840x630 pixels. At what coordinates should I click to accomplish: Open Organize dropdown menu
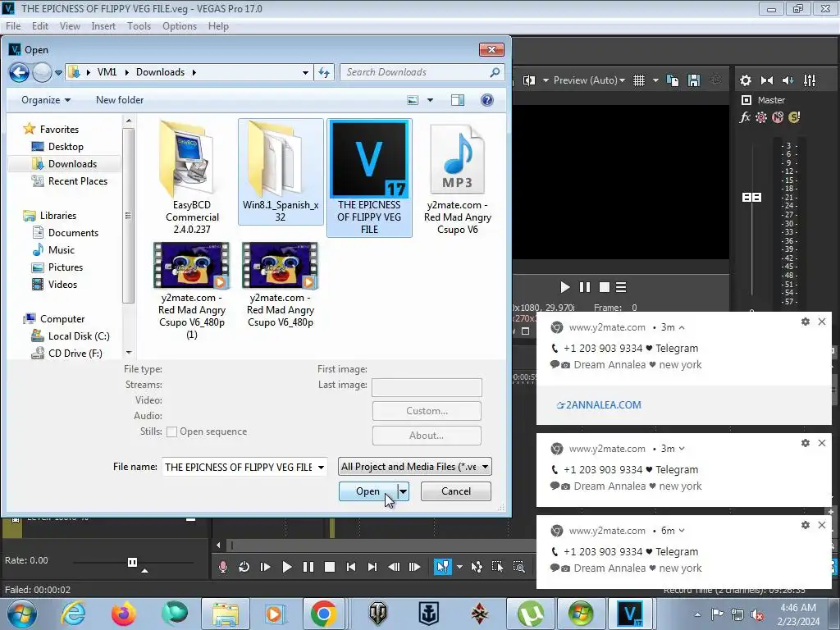tap(46, 100)
